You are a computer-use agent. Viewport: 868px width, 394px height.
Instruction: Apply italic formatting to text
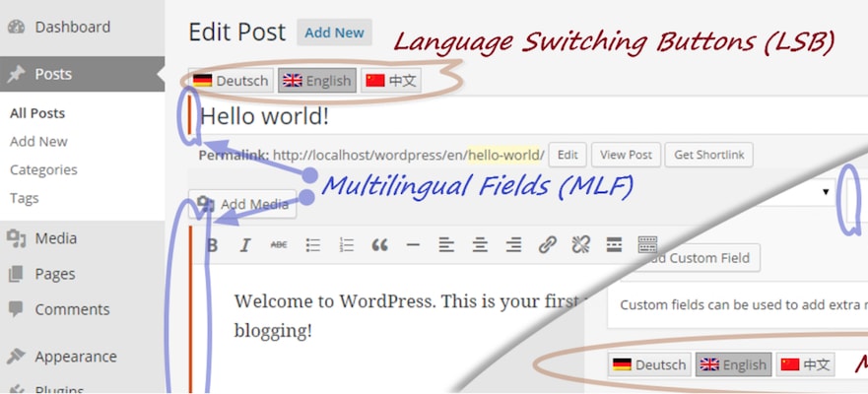pyautogui.click(x=245, y=245)
